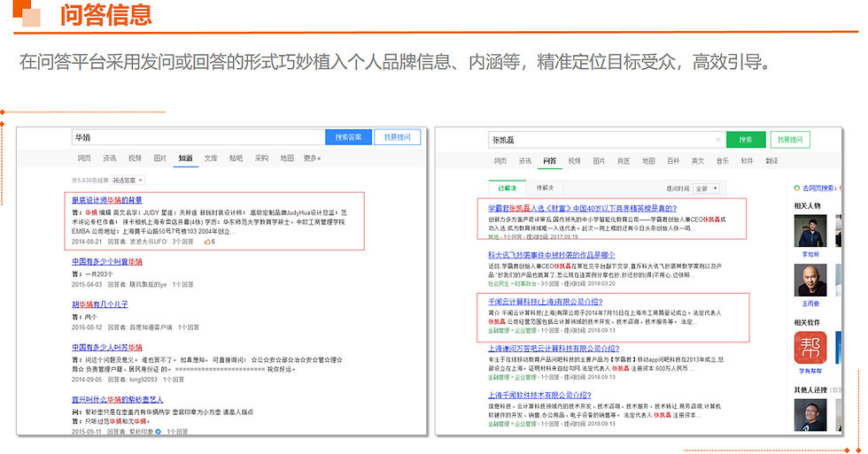
Task: Open the 提问时间 全部 dropdown
Action: [x=707, y=189]
